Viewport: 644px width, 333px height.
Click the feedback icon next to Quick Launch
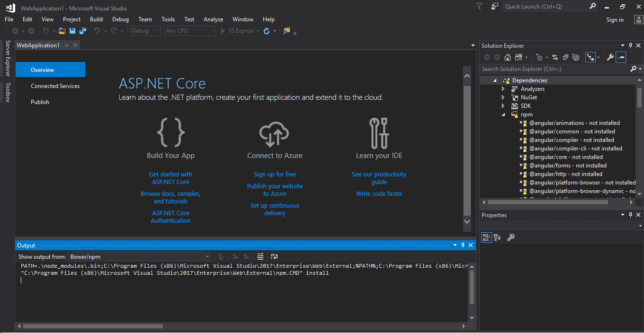coord(495,6)
